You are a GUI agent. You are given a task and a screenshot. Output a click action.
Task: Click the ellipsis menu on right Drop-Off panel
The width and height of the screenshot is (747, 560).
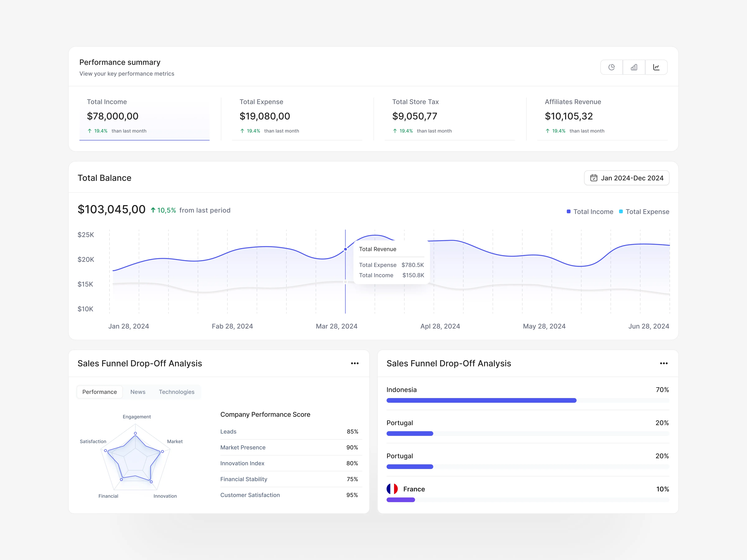point(664,363)
